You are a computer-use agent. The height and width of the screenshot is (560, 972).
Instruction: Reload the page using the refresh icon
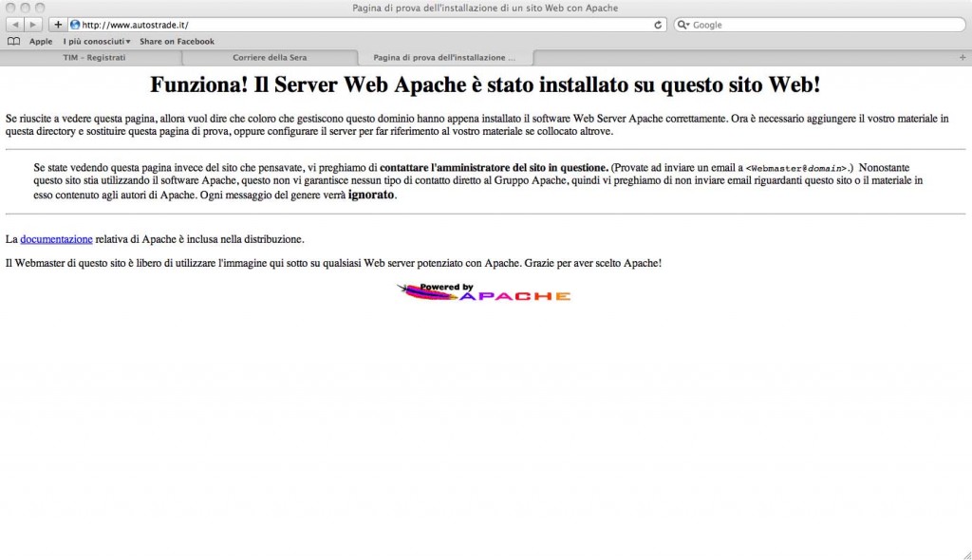(x=658, y=25)
